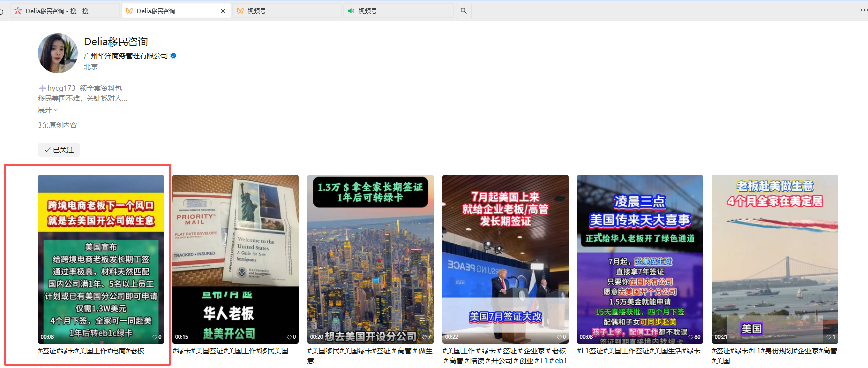Open the 视频号 tab without speaker icon
The image size is (868, 368).
pyautogui.click(x=288, y=11)
